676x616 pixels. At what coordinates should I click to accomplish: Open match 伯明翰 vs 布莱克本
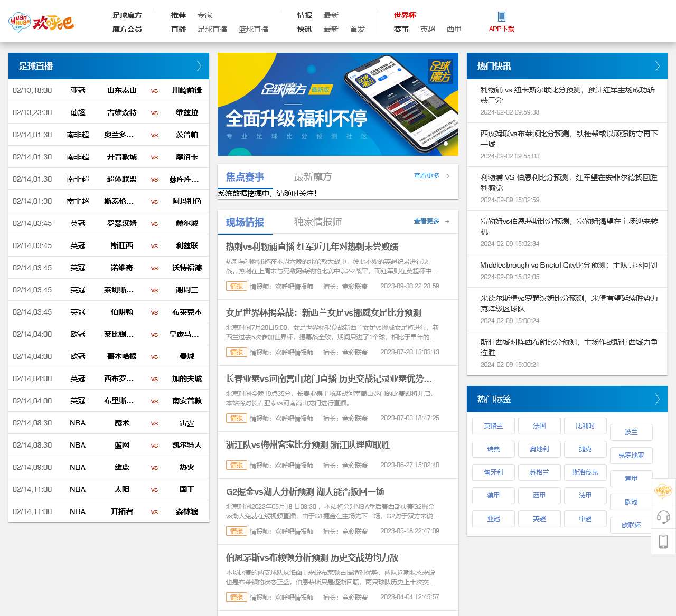(x=109, y=312)
